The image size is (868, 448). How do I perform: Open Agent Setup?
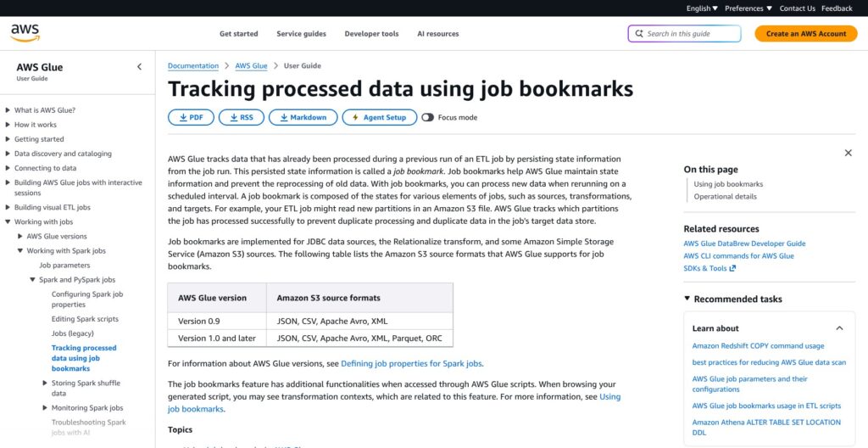coord(379,118)
